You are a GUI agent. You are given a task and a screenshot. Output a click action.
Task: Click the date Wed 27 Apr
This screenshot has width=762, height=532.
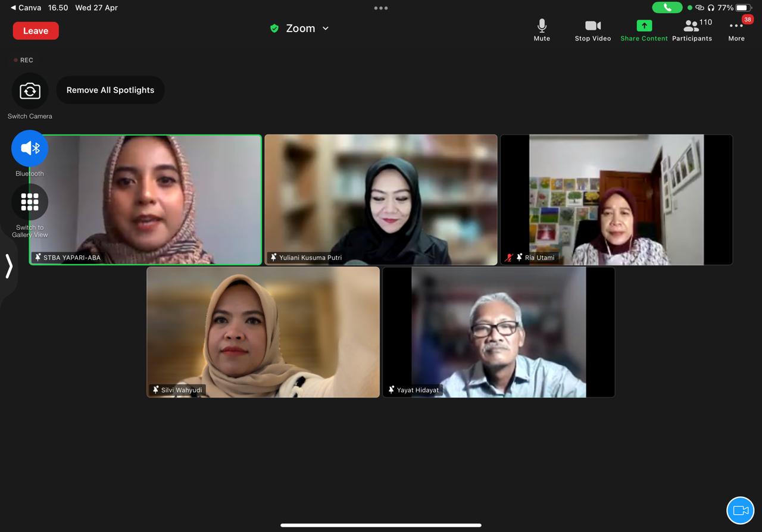click(x=96, y=8)
